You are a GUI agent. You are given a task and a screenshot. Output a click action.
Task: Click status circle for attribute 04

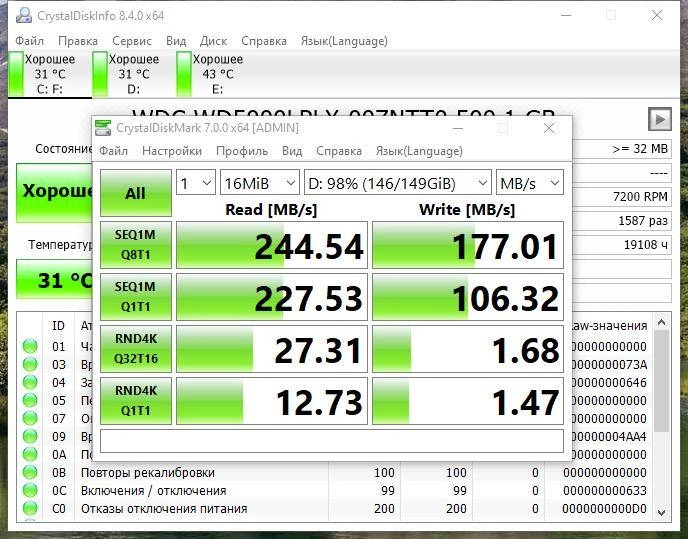tap(30, 382)
